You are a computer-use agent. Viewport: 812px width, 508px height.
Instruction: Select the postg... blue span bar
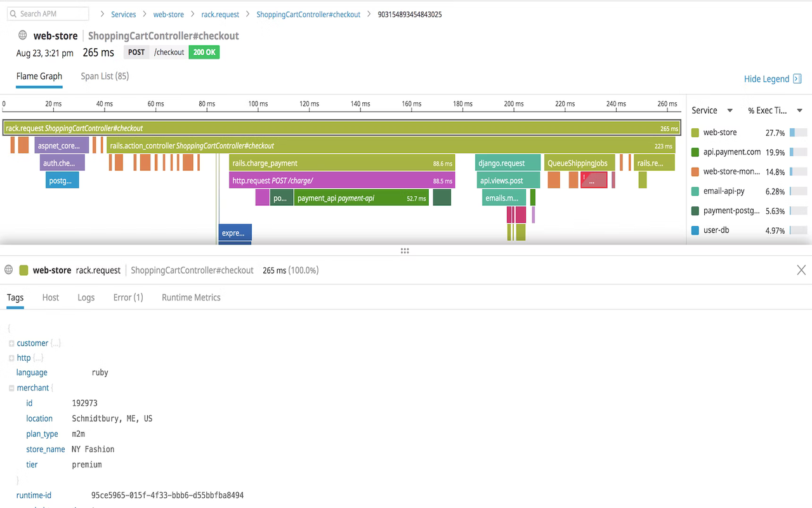pyautogui.click(x=63, y=180)
